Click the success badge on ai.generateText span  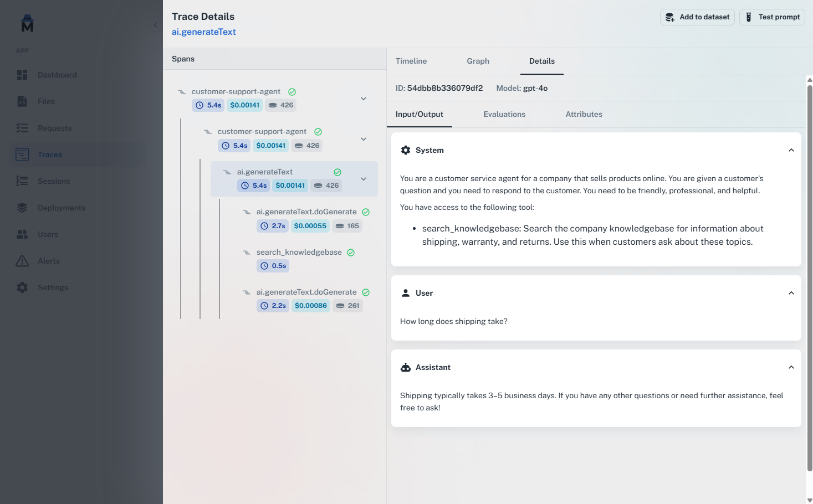point(338,172)
